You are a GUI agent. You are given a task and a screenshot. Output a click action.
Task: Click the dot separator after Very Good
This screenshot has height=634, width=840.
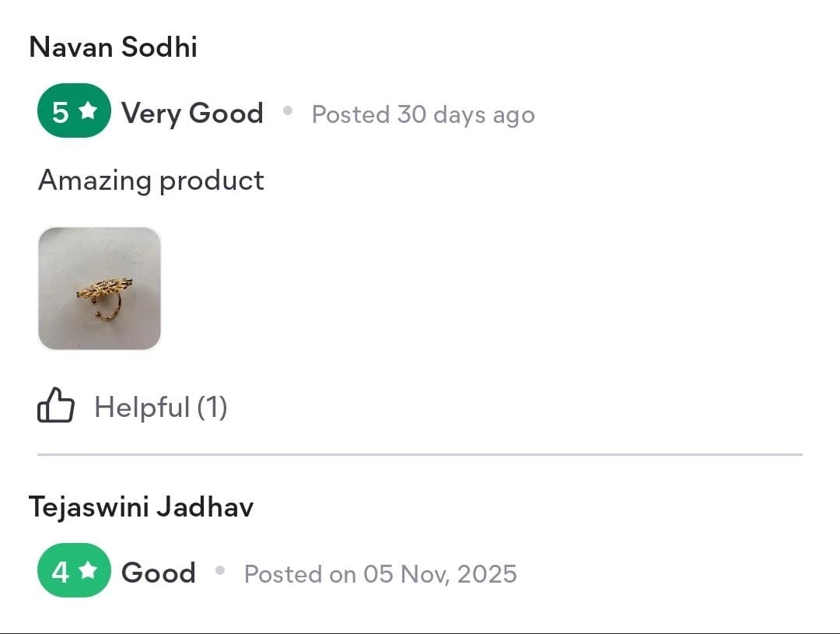tap(288, 111)
